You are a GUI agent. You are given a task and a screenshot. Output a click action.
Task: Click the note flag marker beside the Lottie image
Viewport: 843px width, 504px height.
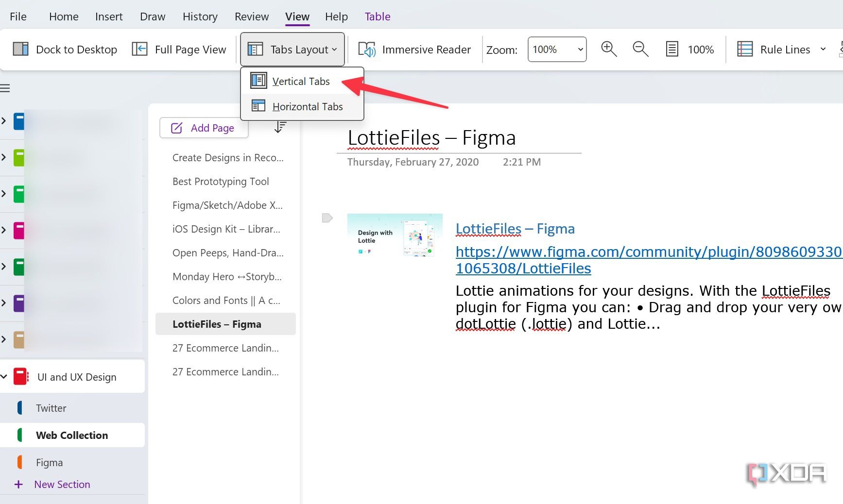(327, 218)
